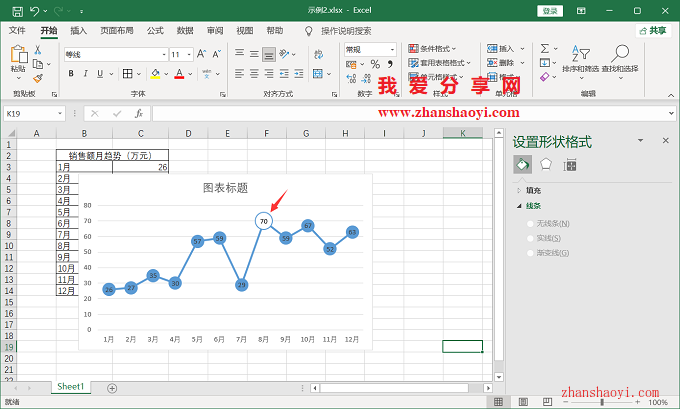Image resolution: width=680 pixels, height=409 pixels.
Task: Open the Page Layout ribbon tab
Action: point(117,30)
